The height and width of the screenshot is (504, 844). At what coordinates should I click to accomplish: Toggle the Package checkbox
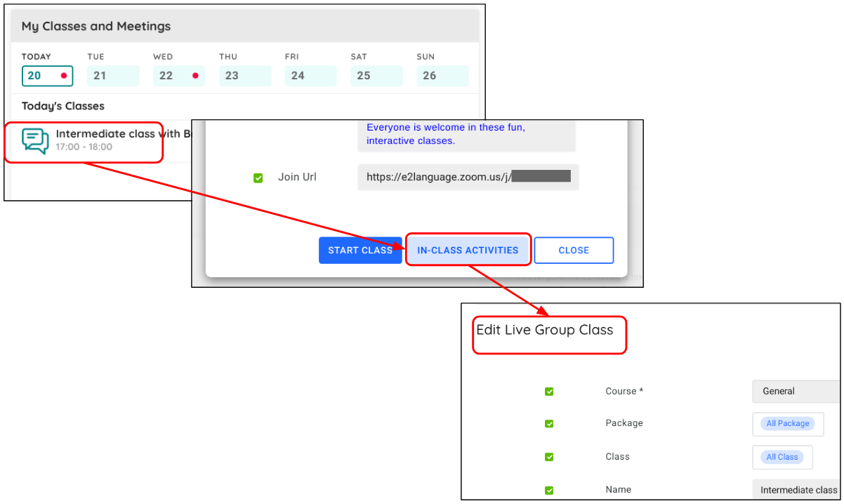click(549, 424)
